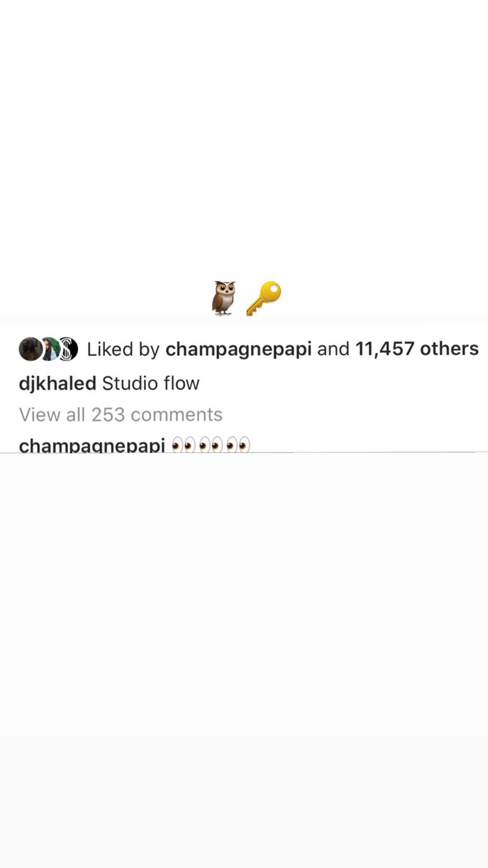
Task: Open champagnepapi profile from Liked by line
Action: tap(238, 349)
